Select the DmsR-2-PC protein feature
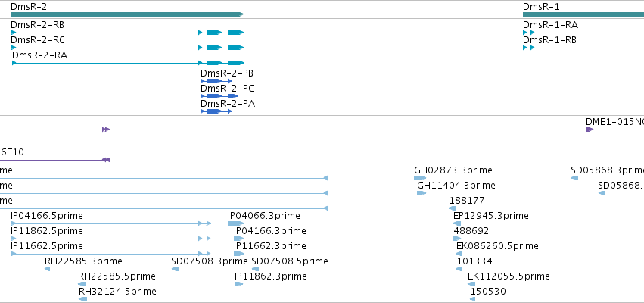 pos(219,96)
